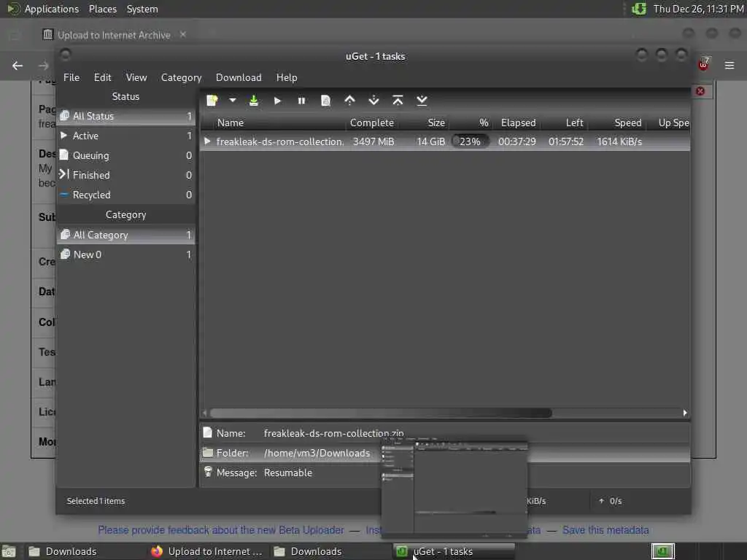Start the selected download with play icon

[278, 101]
